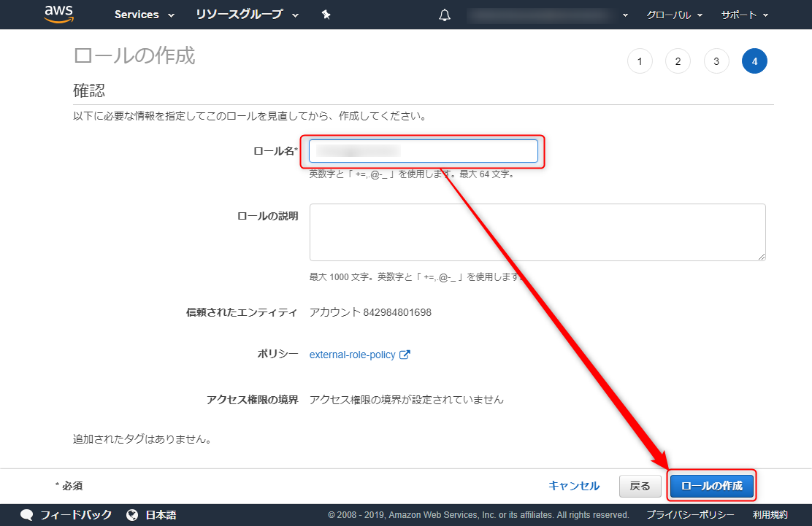This screenshot has width=812, height=526.
Task: Change language via 日本語
Action: coord(161,515)
